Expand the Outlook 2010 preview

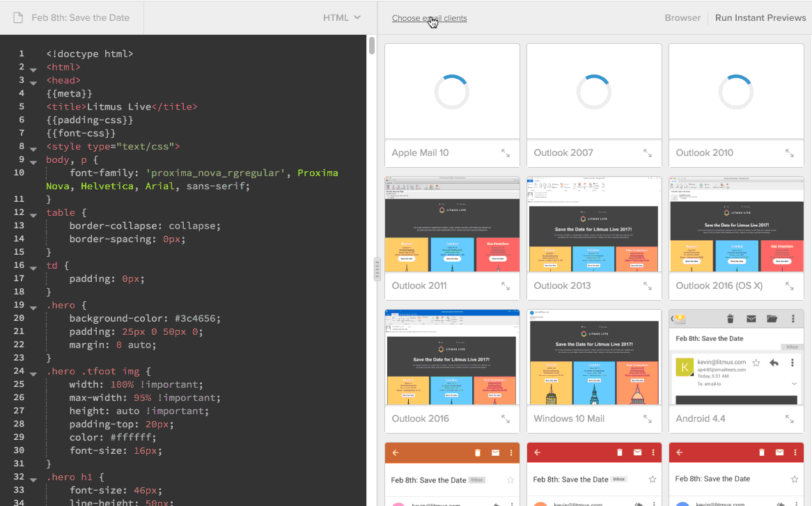[x=789, y=153]
